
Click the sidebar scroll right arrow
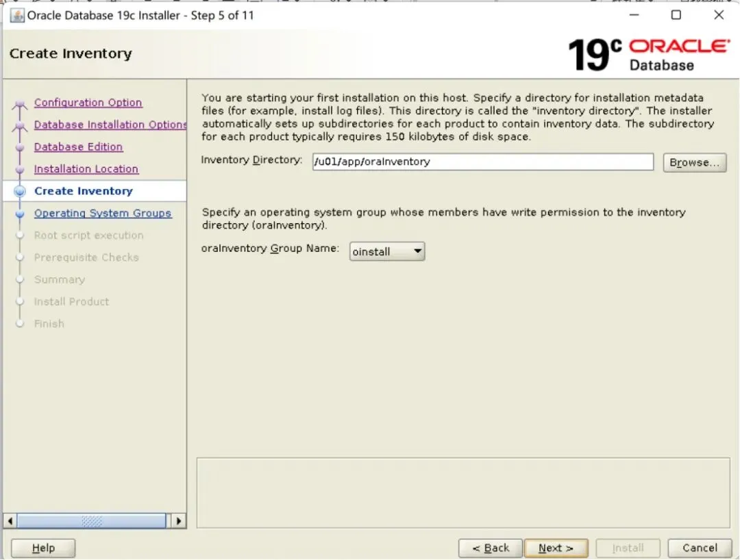coord(178,521)
